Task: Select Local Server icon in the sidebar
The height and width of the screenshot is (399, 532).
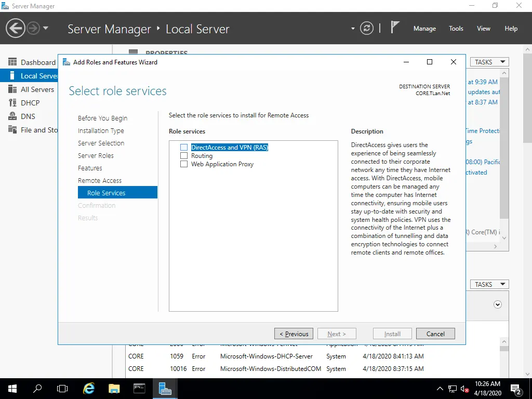Action: coord(12,76)
